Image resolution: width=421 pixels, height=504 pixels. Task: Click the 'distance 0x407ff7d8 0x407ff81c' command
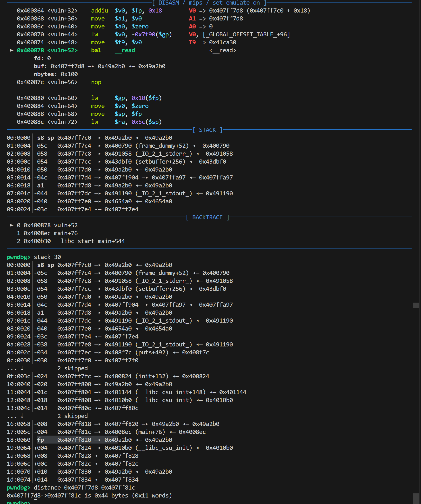pyautogui.click(x=84, y=488)
